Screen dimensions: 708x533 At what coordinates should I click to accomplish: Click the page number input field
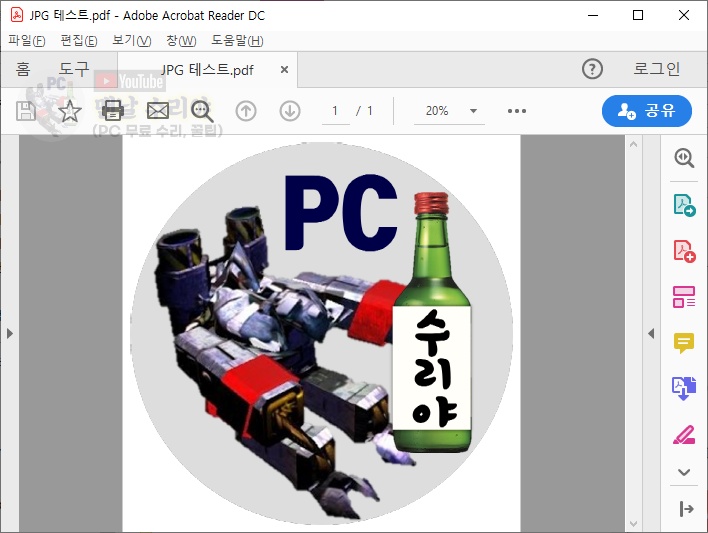coord(335,111)
